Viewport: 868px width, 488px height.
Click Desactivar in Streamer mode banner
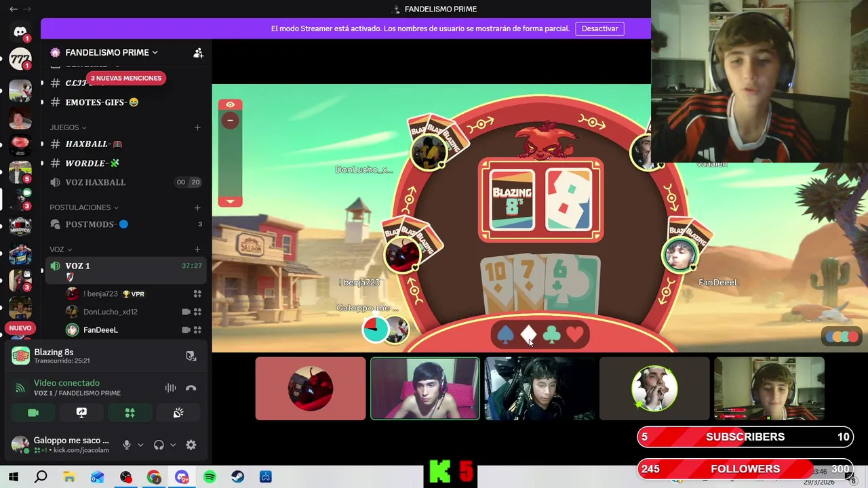point(599,28)
